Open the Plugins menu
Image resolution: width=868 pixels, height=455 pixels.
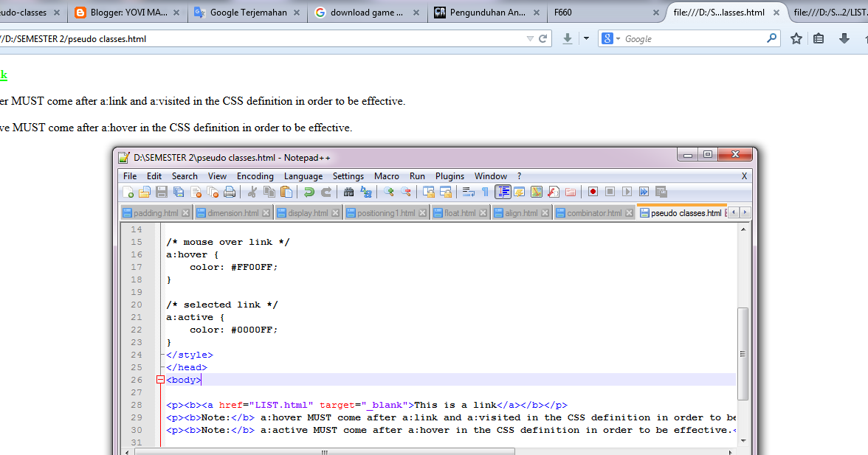click(x=449, y=176)
